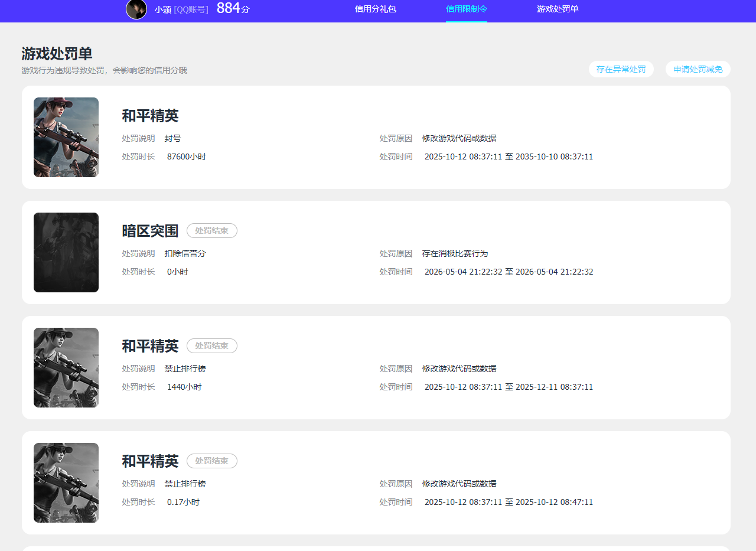756x551 pixels.
Task: Click 修改游戏代码或数据 reason in 1440小时 card
Action: pos(460,369)
